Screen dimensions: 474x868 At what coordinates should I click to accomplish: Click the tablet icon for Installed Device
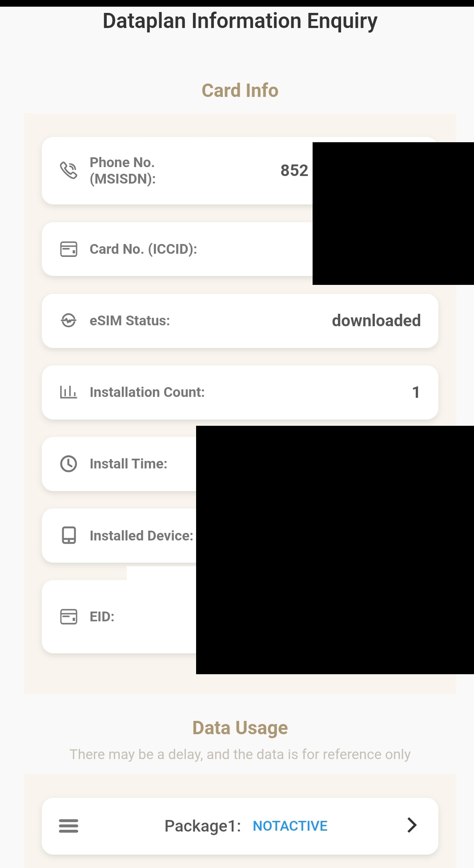pos(68,536)
